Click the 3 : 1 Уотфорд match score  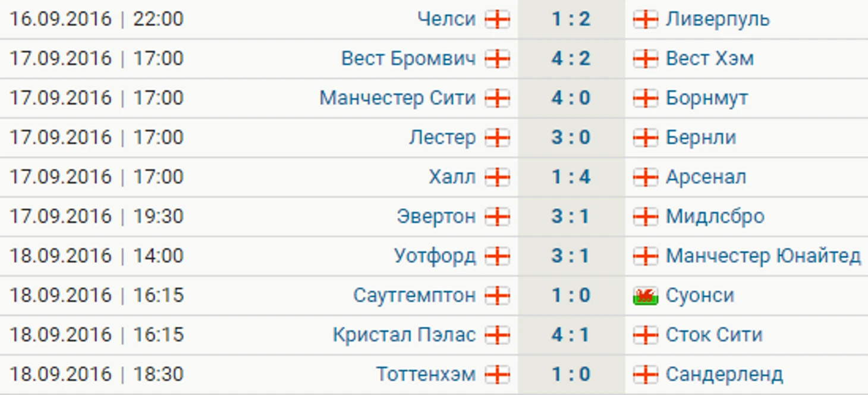tap(571, 256)
